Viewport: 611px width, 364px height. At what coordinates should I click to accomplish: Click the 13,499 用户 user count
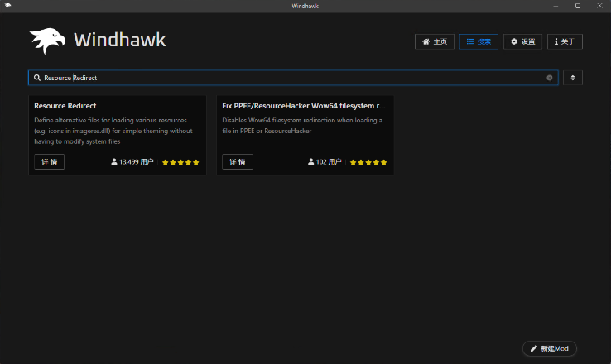coord(132,162)
